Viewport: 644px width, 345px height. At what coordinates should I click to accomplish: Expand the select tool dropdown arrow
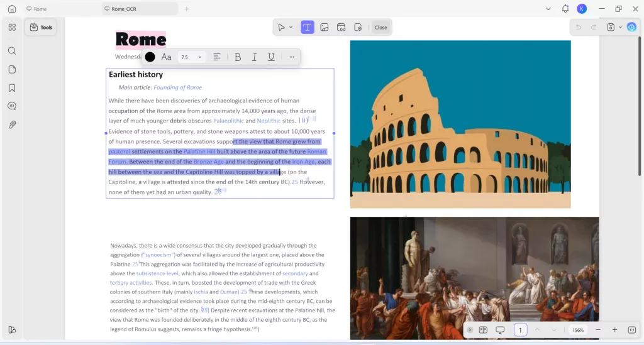click(x=291, y=28)
